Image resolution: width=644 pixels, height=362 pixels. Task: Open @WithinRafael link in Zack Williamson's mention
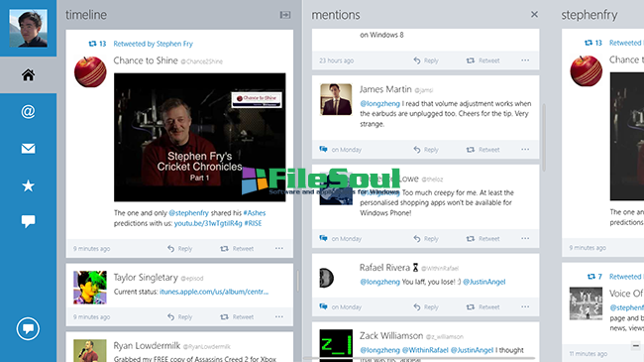point(425,350)
